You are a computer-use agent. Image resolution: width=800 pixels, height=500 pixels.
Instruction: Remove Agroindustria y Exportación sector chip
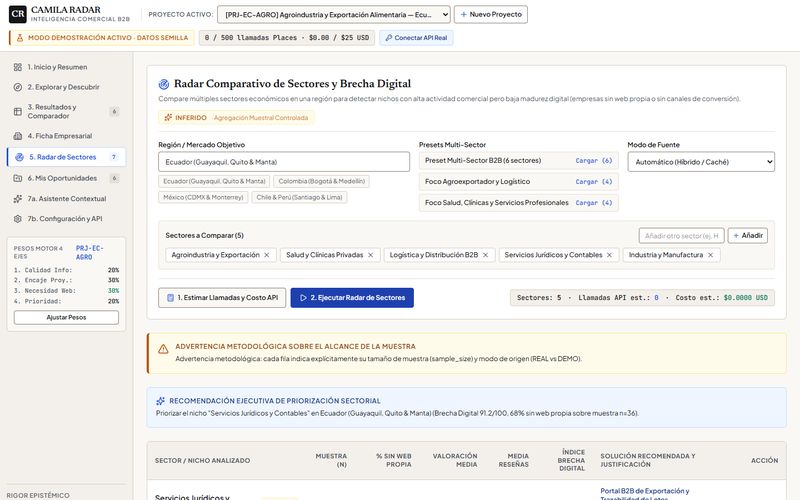point(266,255)
